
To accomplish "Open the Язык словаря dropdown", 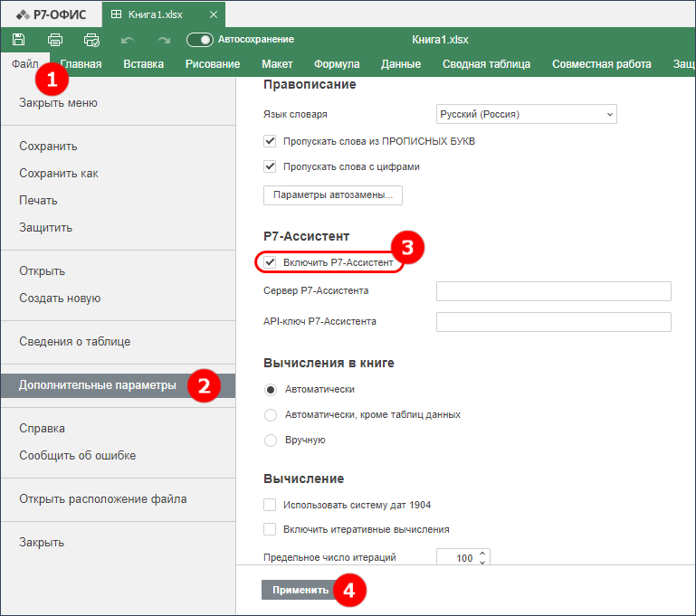I will (x=527, y=114).
